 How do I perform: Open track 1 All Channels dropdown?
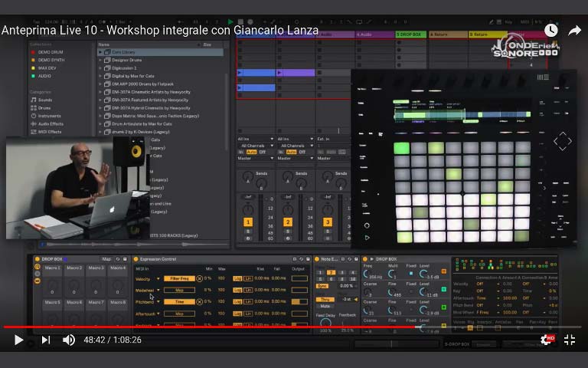[x=256, y=146]
